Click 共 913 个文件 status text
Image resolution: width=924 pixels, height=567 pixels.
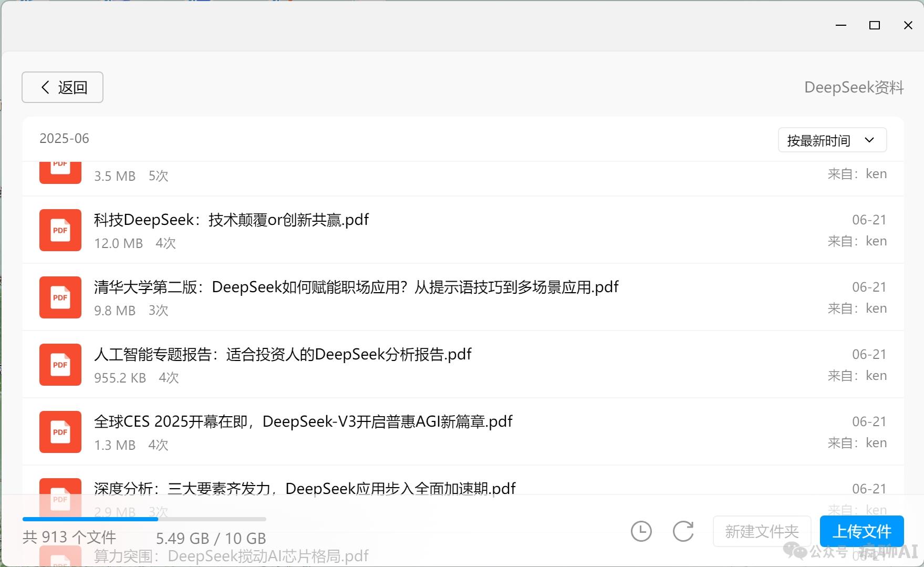(x=69, y=537)
